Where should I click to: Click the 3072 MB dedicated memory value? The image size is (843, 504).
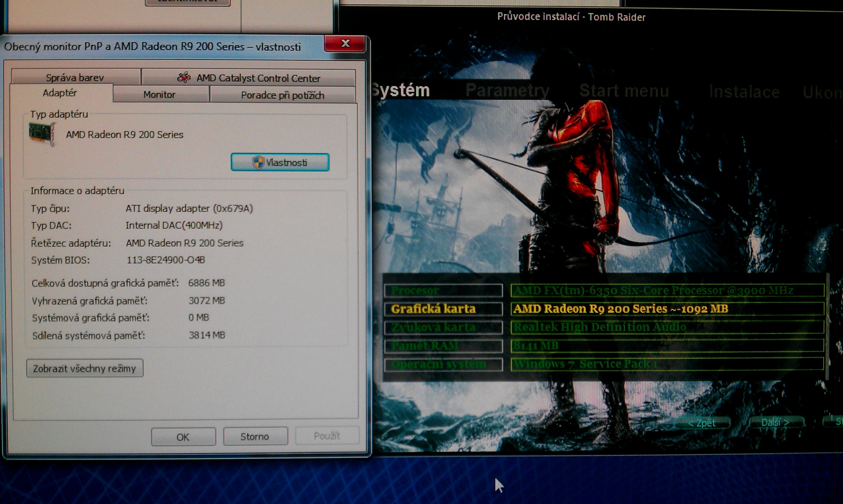pyautogui.click(x=207, y=301)
